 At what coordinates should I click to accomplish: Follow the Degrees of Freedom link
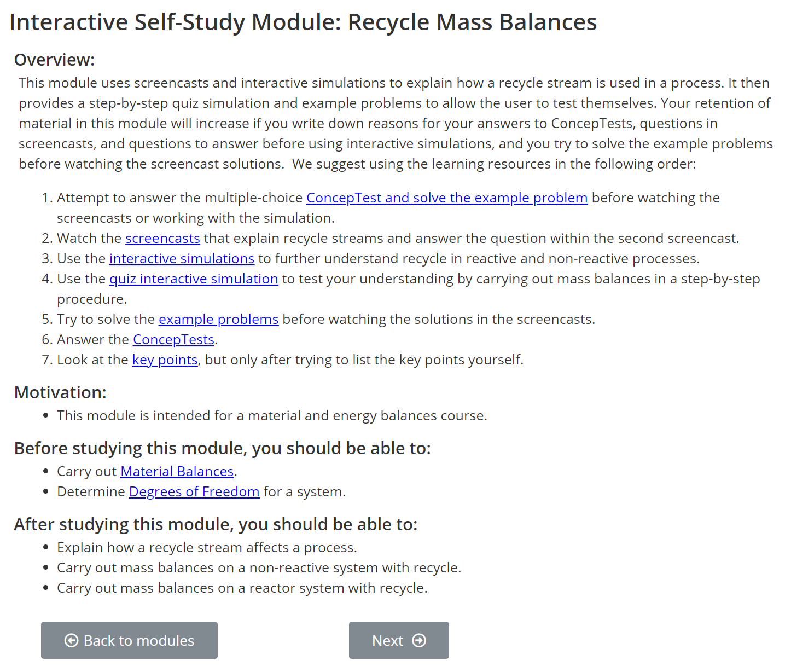(x=194, y=492)
